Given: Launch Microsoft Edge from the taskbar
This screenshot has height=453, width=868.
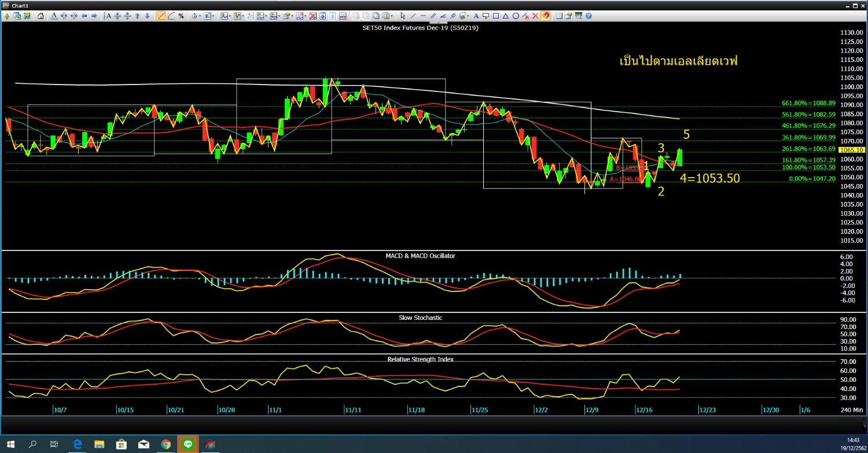Looking at the screenshot, I should click(77, 444).
